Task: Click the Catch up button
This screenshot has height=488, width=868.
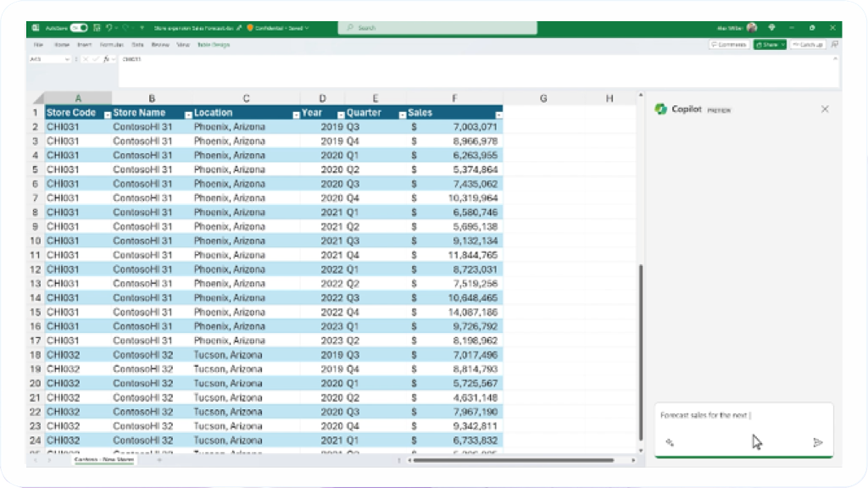Action: point(808,44)
